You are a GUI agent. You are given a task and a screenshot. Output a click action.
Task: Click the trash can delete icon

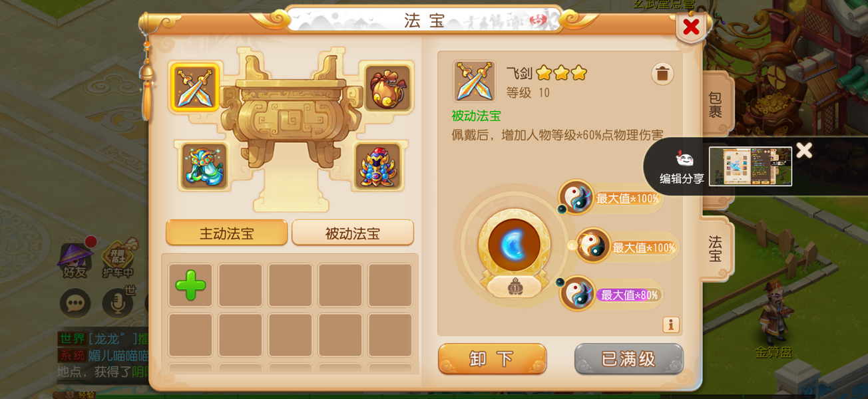coord(662,74)
